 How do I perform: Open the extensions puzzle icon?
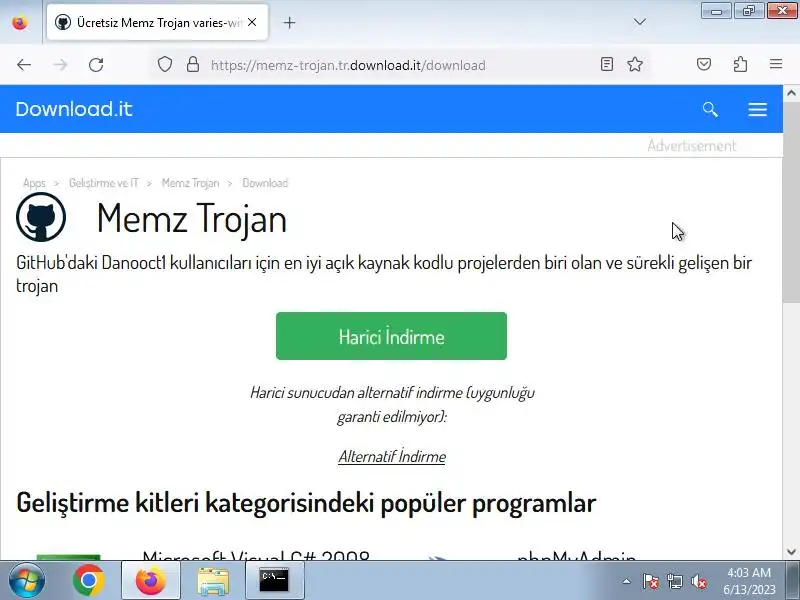(740, 64)
